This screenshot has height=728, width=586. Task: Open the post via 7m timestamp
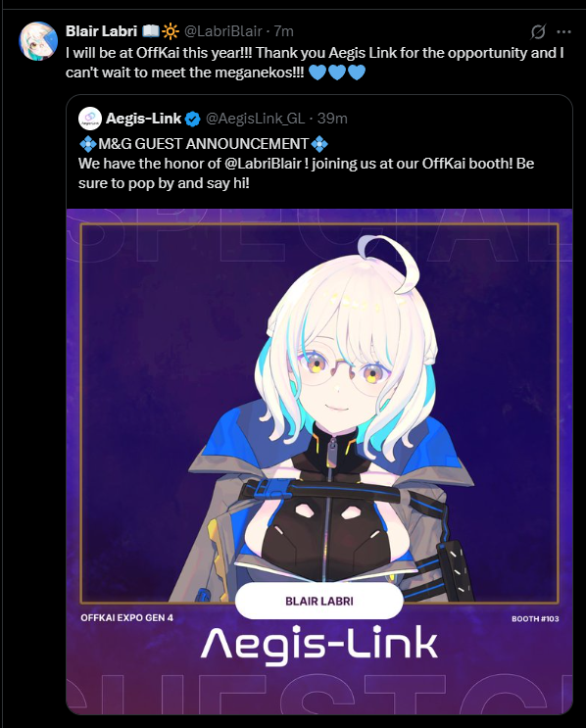(284, 31)
